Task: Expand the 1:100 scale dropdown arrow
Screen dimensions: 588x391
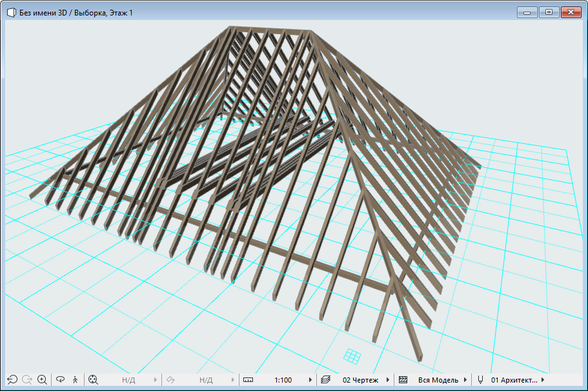Action: tap(310, 380)
